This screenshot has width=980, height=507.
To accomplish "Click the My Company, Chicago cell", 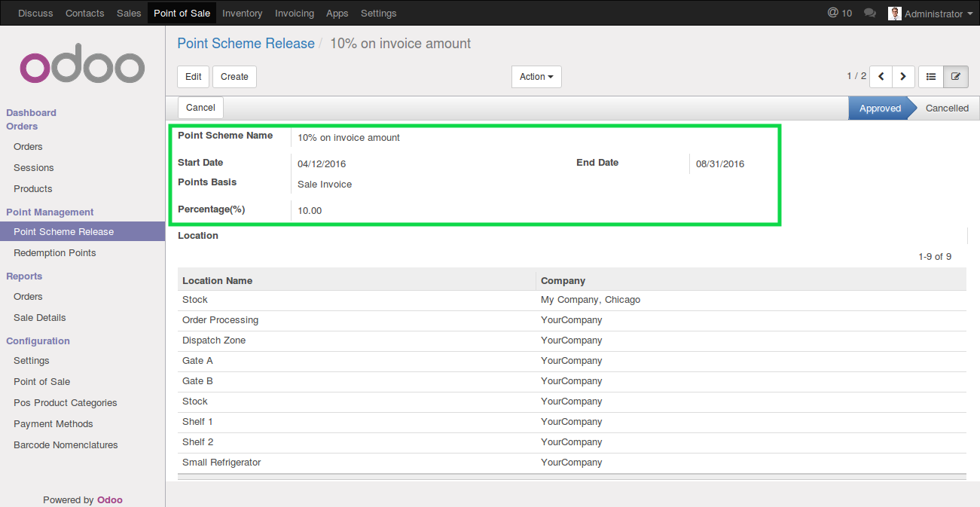I will pyautogui.click(x=591, y=300).
